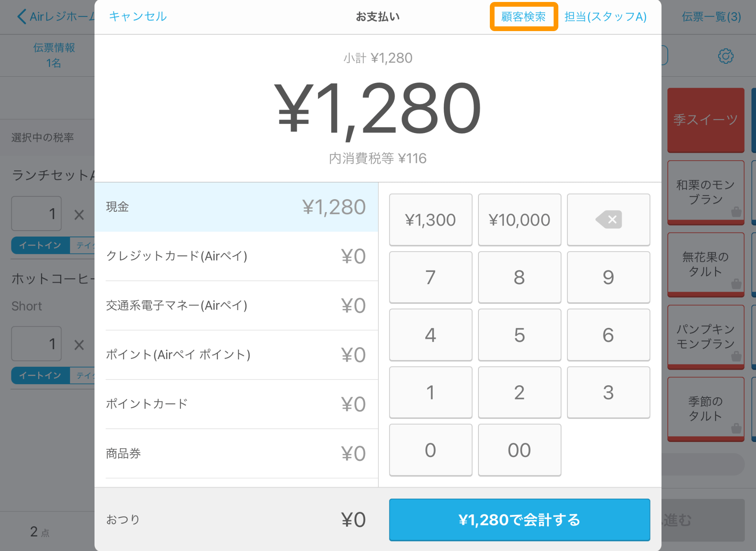Click the settings gear icon
This screenshot has height=551, width=756.
coord(725,56)
